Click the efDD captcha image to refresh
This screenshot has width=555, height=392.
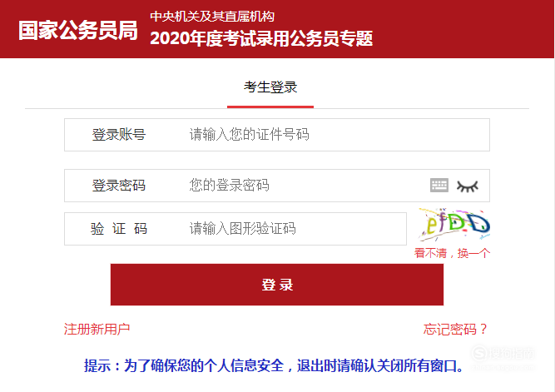[x=454, y=225]
